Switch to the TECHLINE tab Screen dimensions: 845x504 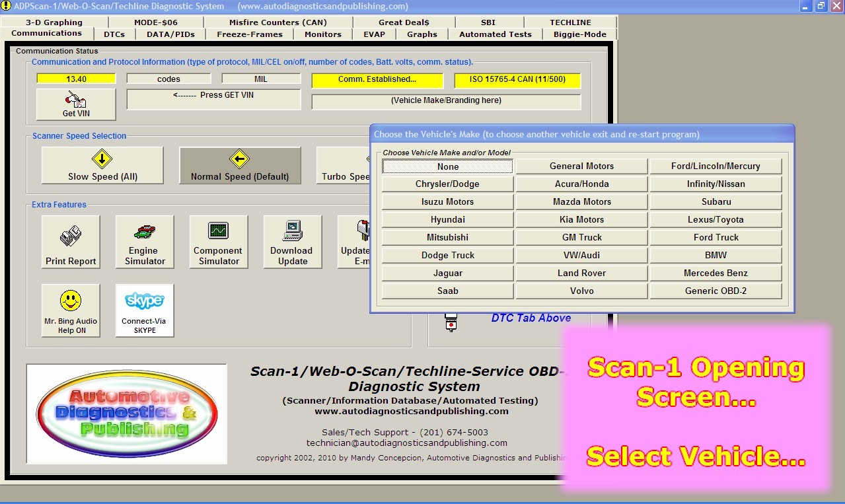(x=571, y=22)
